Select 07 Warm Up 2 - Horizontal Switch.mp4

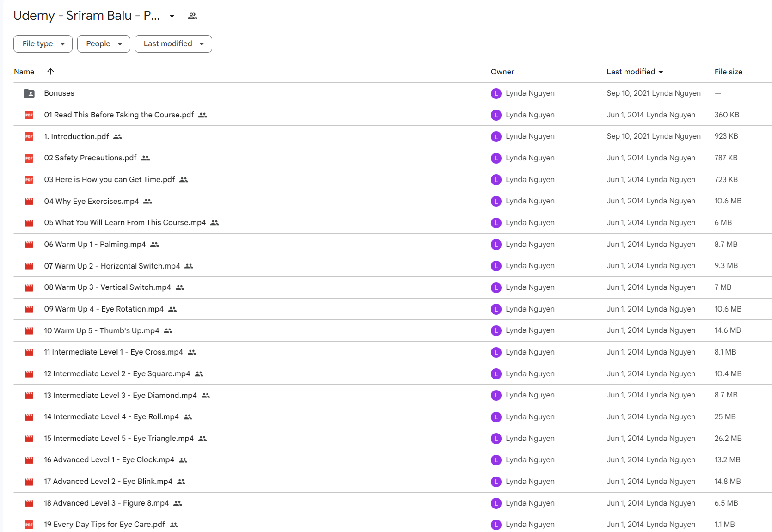(x=112, y=266)
